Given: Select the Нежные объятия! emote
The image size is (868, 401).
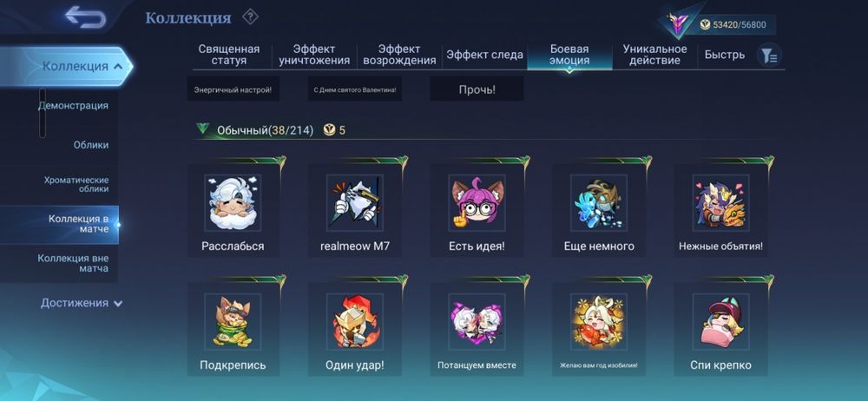Looking at the screenshot, I should tap(720, 210).
